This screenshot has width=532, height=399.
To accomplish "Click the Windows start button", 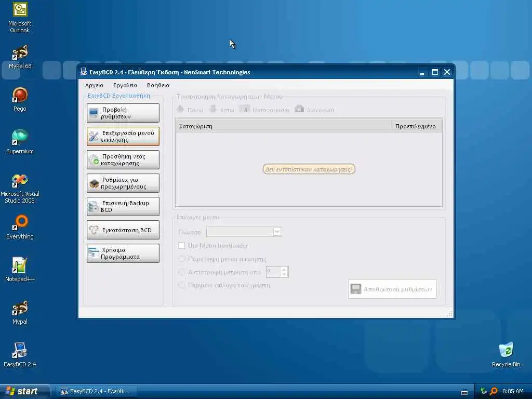I will pos(24,391).
